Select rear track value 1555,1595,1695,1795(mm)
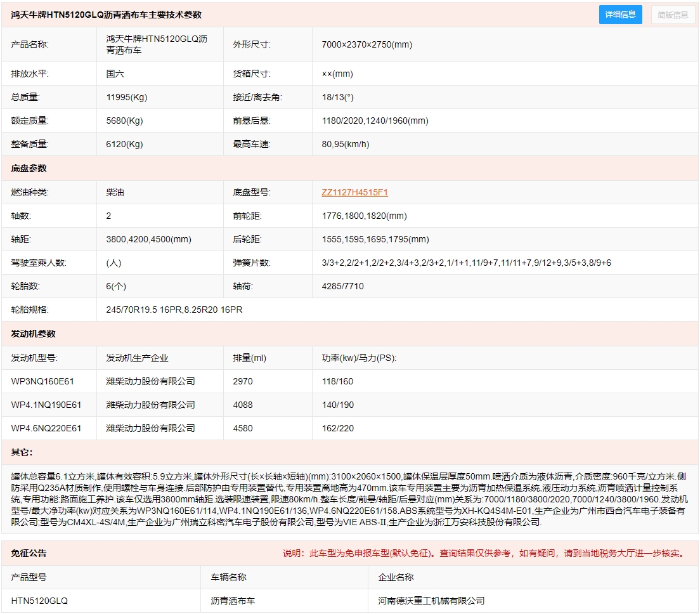This screenshot has height=614, width=700. (x=375, y=239)
